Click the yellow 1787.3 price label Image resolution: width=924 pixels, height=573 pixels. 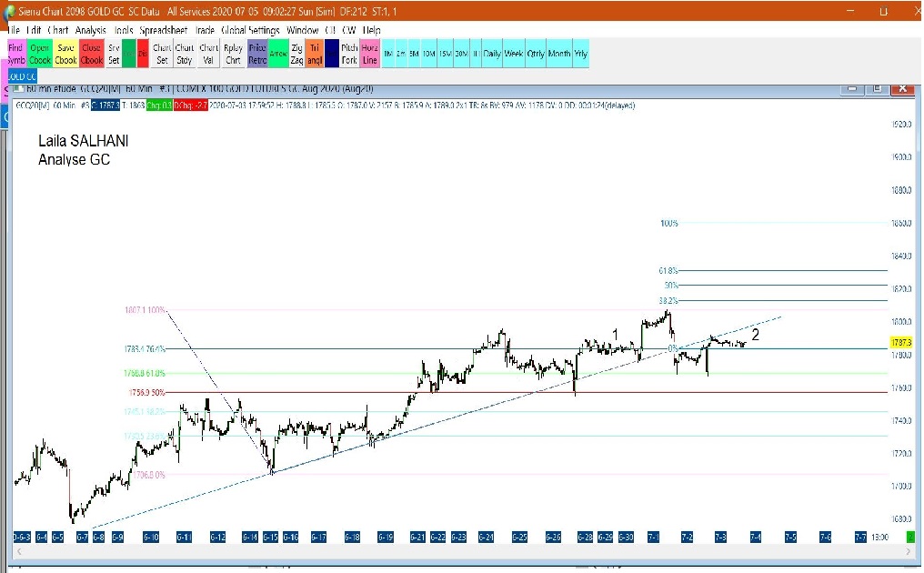click(901, 343)
